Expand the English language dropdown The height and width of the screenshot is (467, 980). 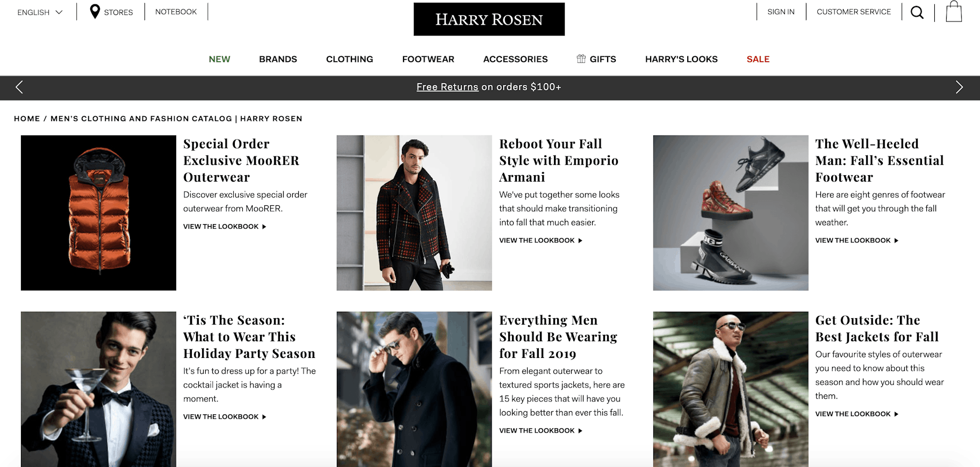pos(40,12)
